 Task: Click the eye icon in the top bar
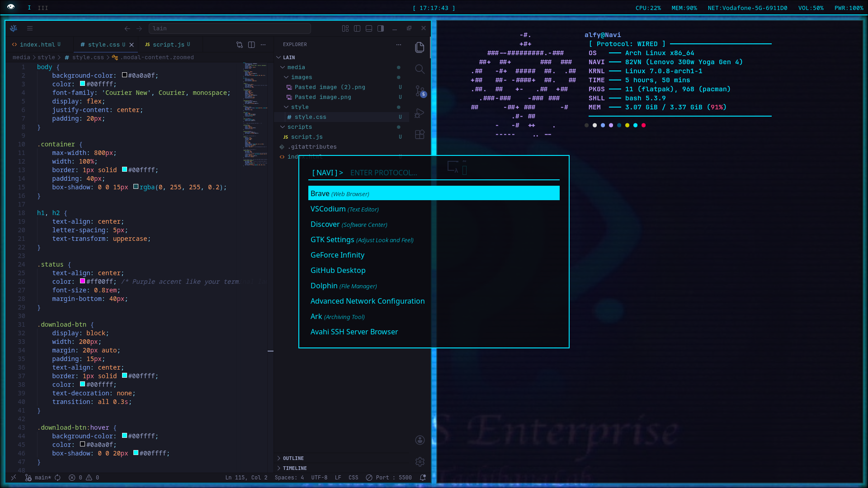coord(11,7)
